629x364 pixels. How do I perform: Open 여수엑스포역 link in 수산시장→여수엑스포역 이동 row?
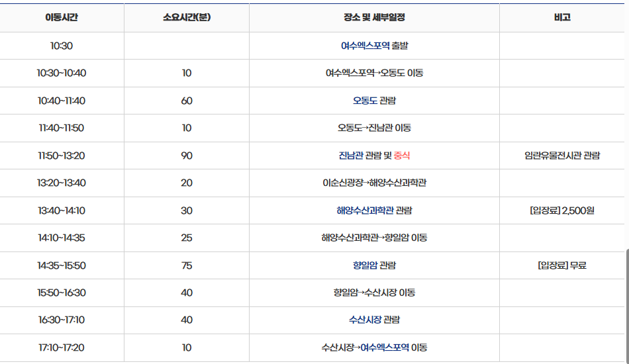click(385, 347)
